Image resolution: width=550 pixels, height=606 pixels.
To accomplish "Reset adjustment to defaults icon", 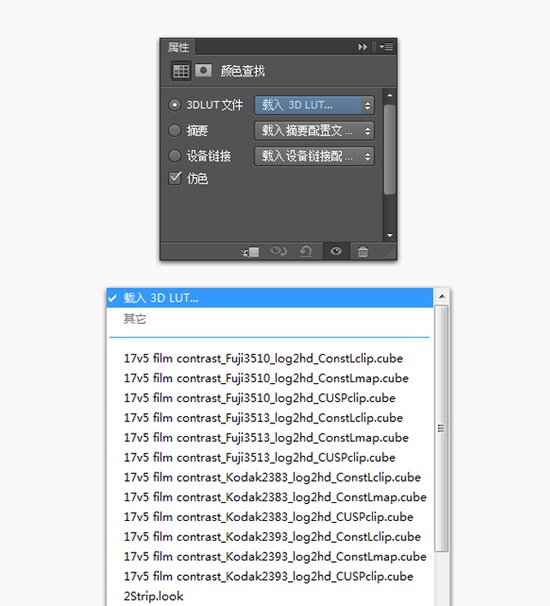I will pos(305,252).
